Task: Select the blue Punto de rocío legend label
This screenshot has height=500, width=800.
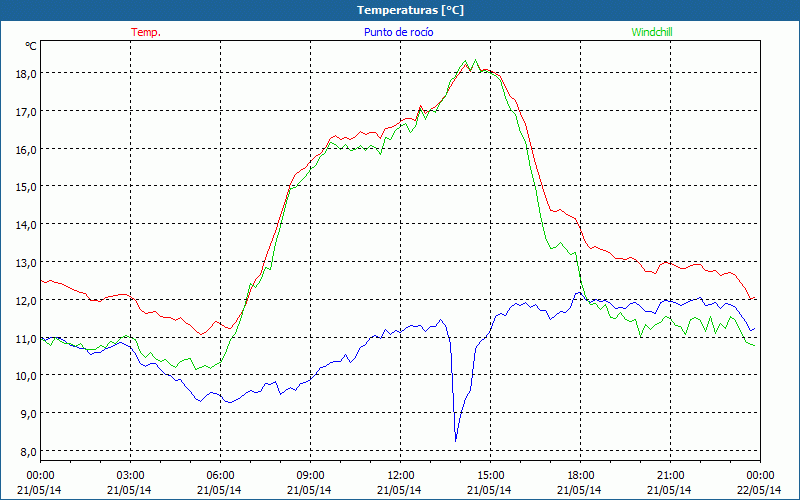Action: pyautogui.click(x=398, y=32)
